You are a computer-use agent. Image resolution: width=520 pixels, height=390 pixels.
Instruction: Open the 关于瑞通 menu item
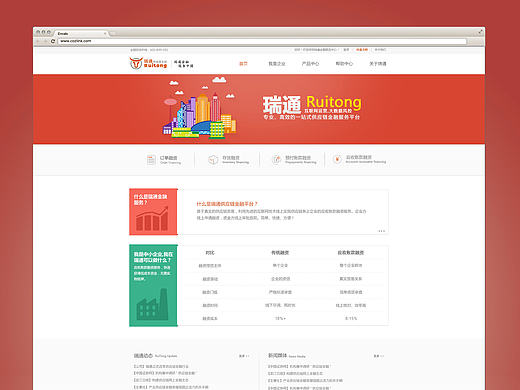click(378, 64)
